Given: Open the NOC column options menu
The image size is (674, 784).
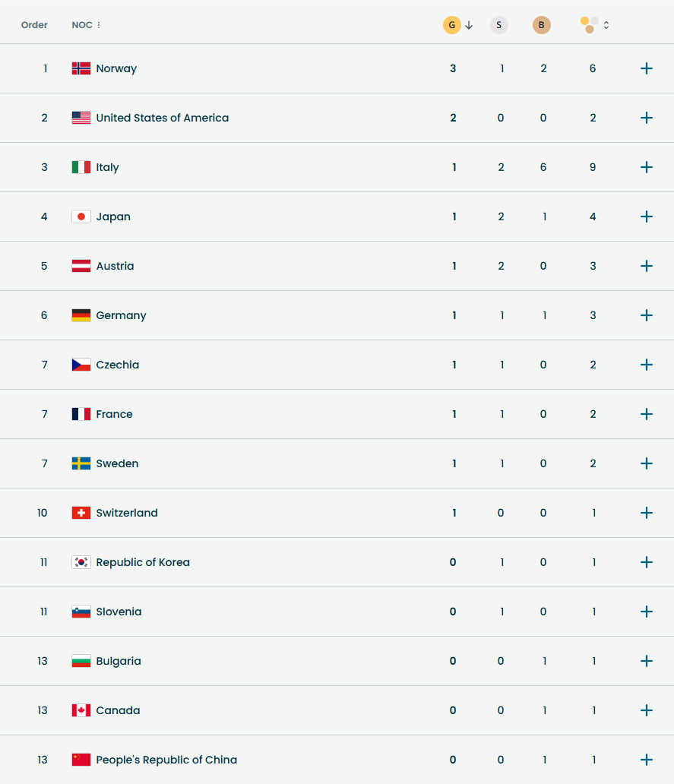Looking at the screenshot, I should click(99, 25).
